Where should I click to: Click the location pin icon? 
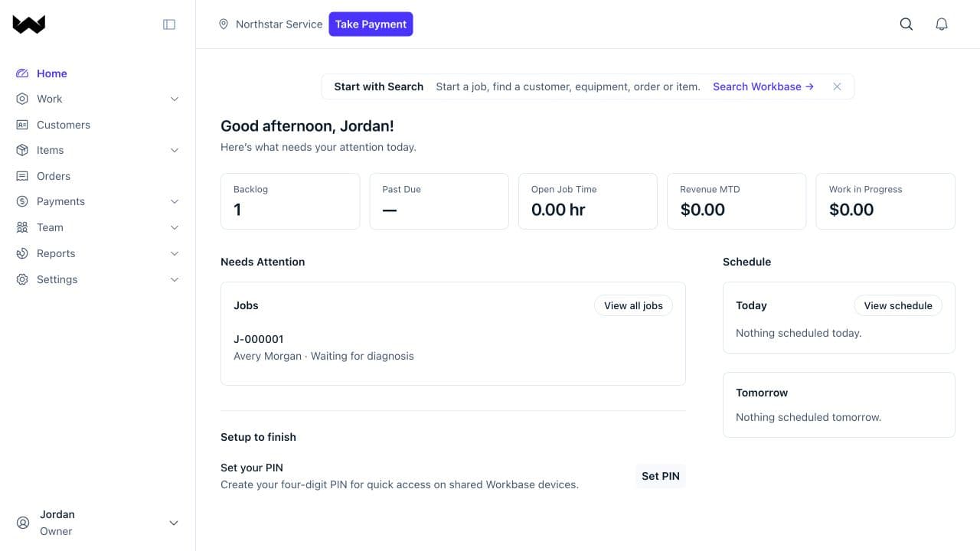click(x=224, y=24)
